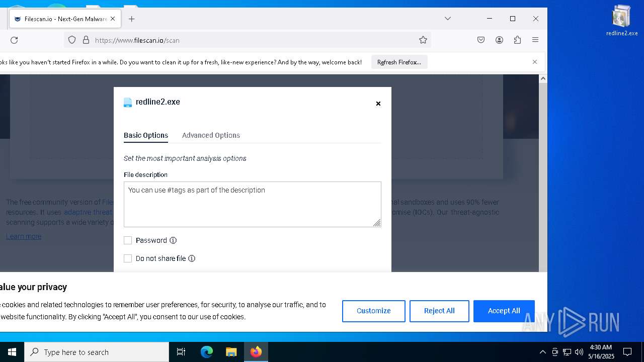Open the network status tray icon
644x362 pixels.
pyautogui.click(x=567, y=352)
